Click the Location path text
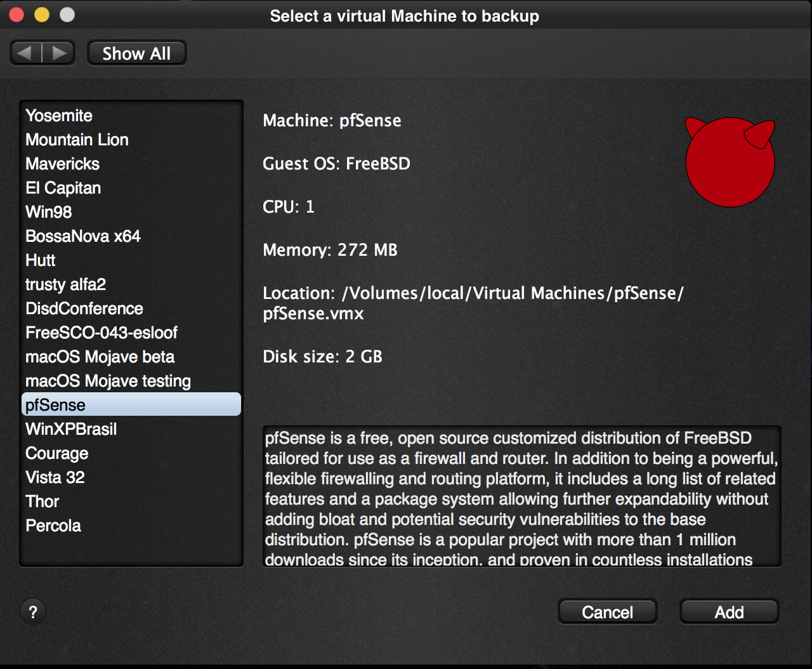 [x=473, y=303]
